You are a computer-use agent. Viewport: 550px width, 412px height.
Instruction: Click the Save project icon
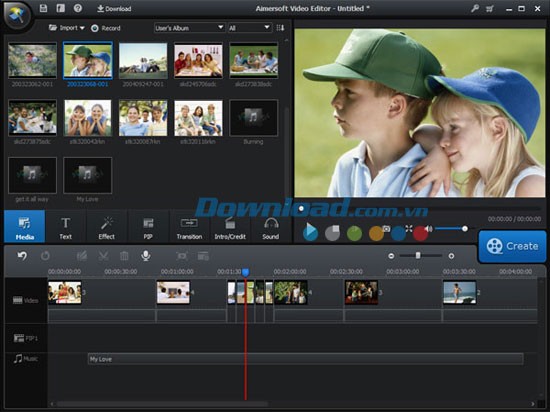43,8
